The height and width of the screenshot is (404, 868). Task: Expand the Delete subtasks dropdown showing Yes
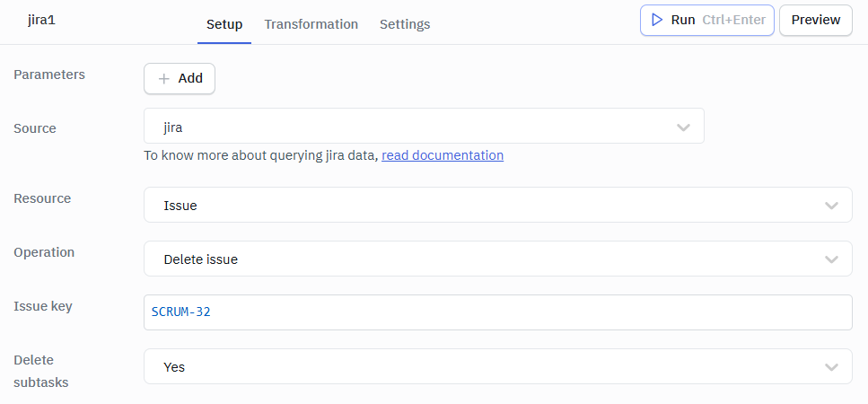tap(497, 366)
